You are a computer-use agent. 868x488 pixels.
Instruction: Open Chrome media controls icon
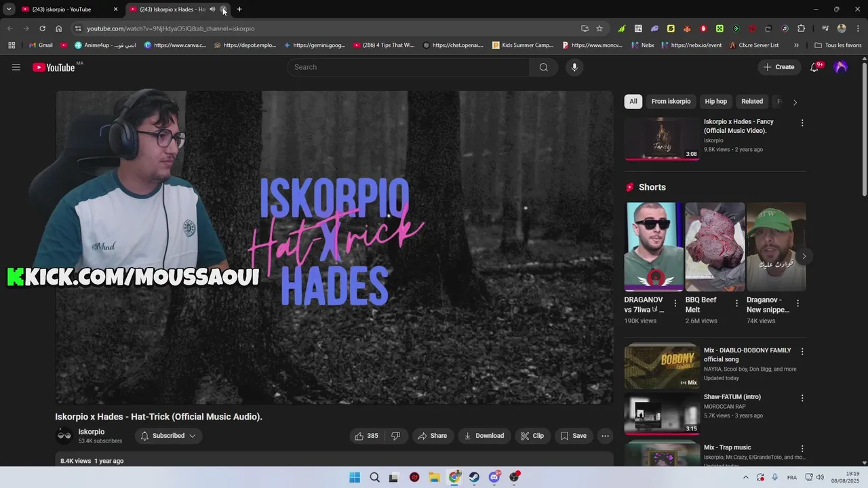[825, 28]
